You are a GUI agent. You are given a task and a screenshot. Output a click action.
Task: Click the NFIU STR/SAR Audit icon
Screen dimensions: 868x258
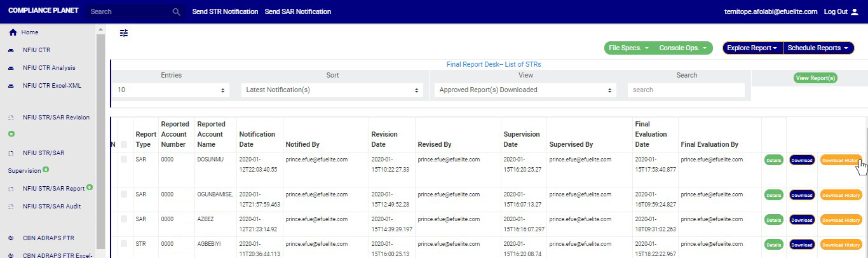point(11,207)
